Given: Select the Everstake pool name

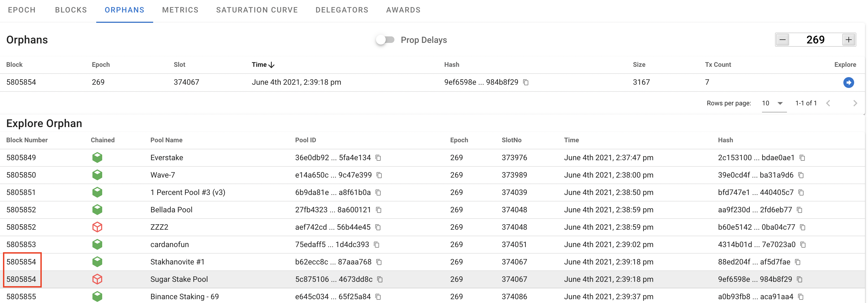Looking at the screenshot, I should point(167,157).
